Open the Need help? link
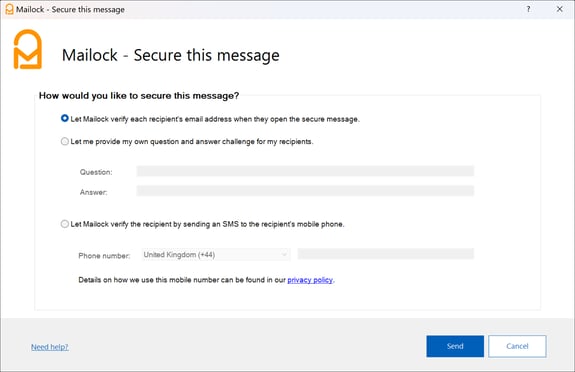The image size is (575, 372). 50,347
